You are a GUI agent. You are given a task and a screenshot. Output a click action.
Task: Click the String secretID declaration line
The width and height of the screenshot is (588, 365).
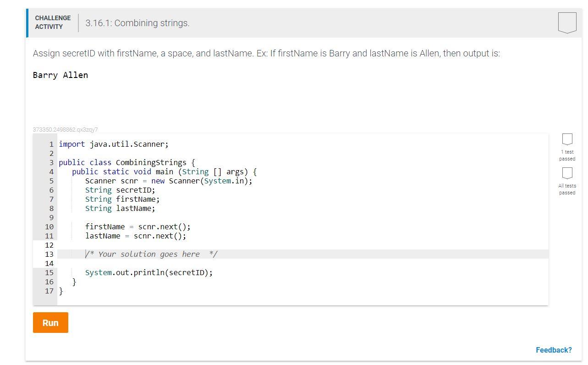coord(120,190)
